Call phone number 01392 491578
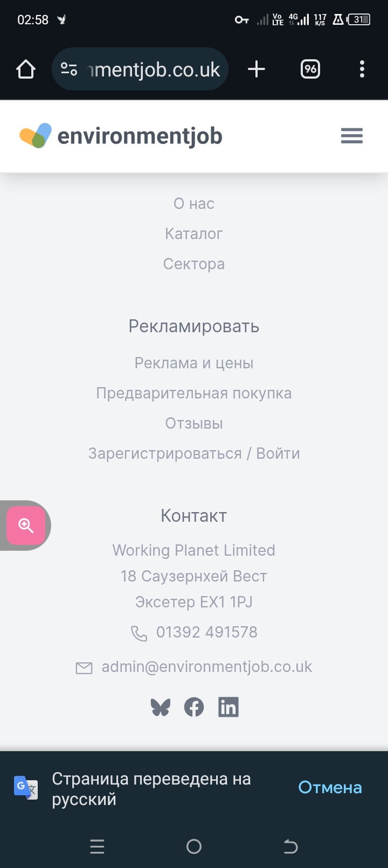Image resolution: width=388 pixels, height=868 pixels. click(207, 632)
